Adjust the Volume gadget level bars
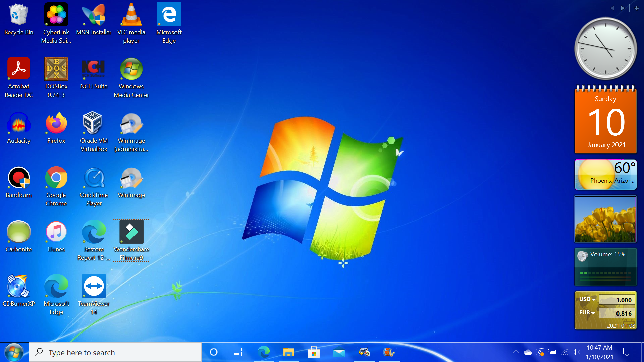644x362 pixels. tap(606, 267)
